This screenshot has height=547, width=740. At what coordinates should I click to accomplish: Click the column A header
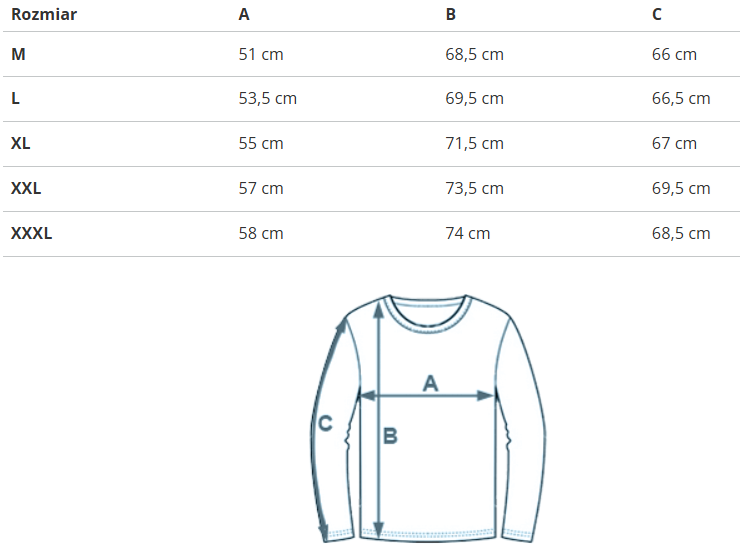coord(244,14)
